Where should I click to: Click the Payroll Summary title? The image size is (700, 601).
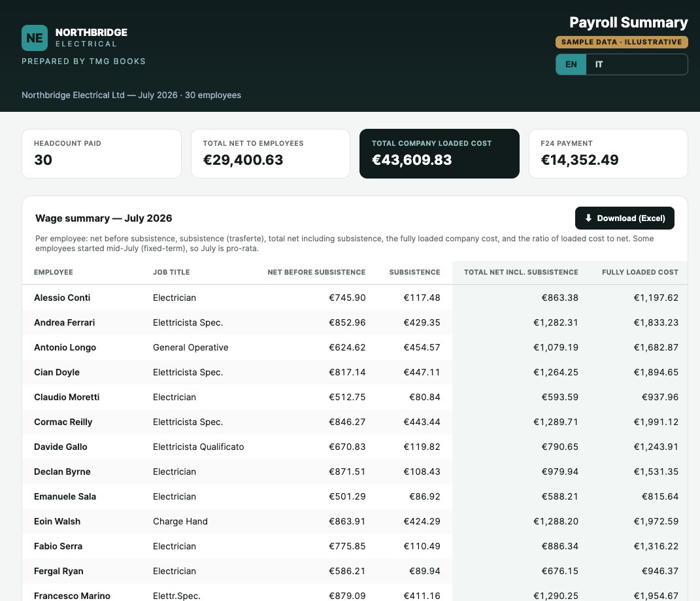point(629,22)
